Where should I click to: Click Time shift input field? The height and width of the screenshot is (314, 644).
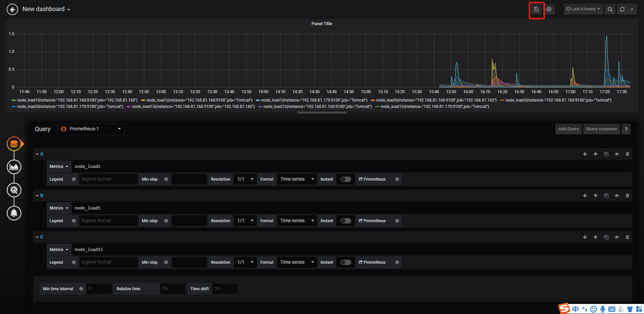[225, 289]
